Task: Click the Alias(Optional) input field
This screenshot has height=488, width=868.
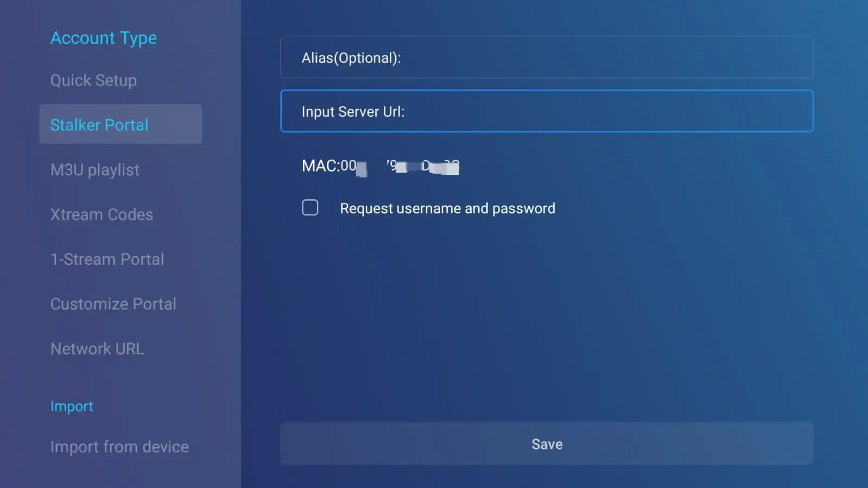Action: [547, 58]
